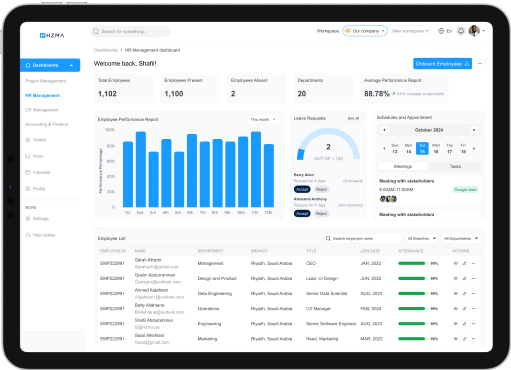511x370 pixels.
Task: Go to previous month before October 2024
Action: [x=384, y=130]
